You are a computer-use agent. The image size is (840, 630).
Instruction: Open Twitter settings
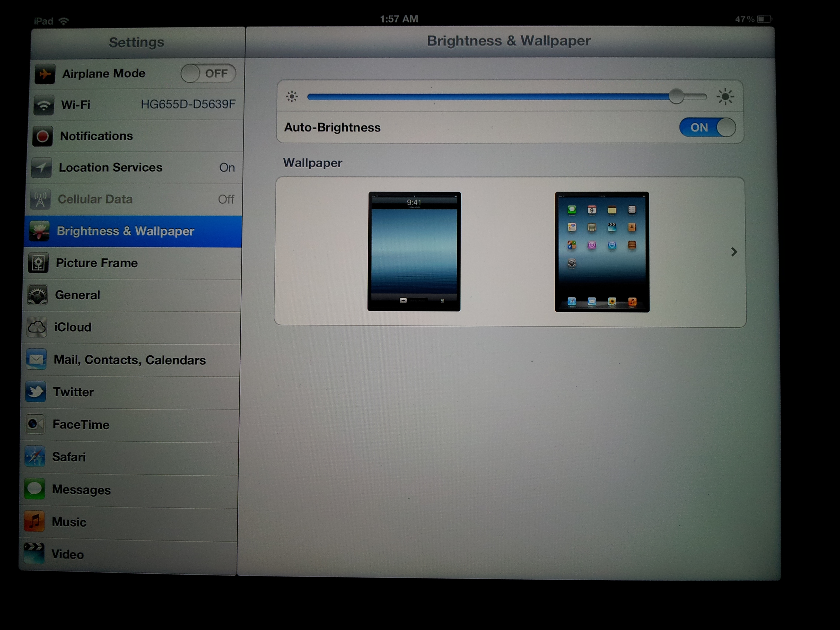130,392
